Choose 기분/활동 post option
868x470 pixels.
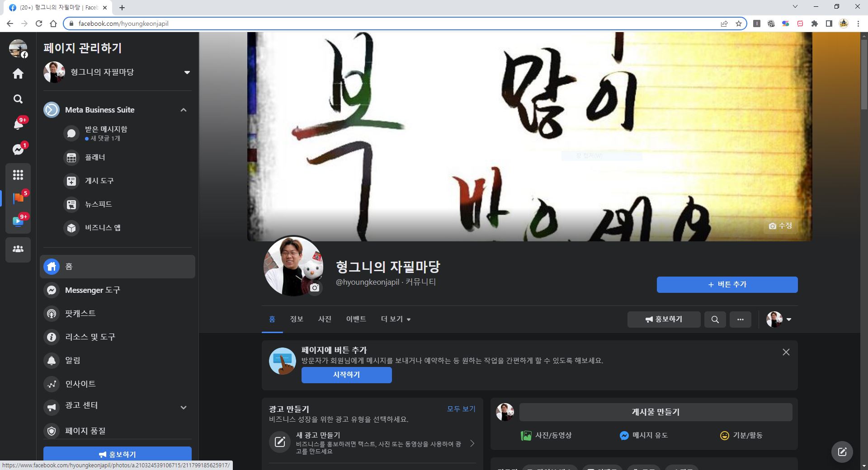741,436
